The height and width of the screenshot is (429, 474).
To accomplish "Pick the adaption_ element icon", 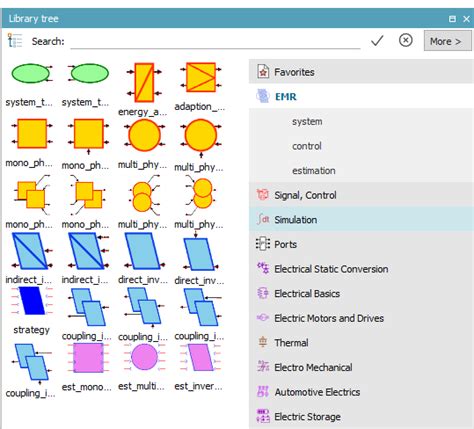I will (201, 77).
